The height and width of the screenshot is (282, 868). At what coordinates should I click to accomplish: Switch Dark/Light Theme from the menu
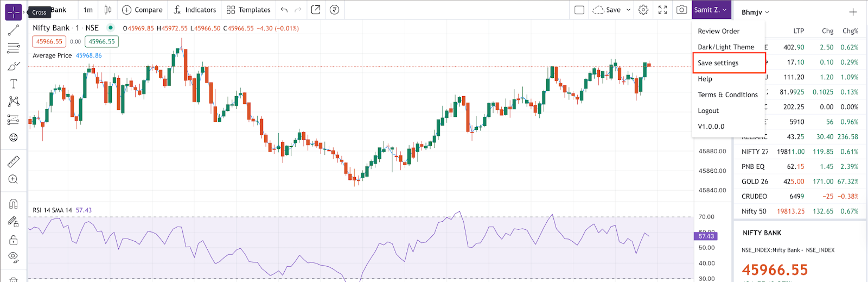(x=726, y=47)
